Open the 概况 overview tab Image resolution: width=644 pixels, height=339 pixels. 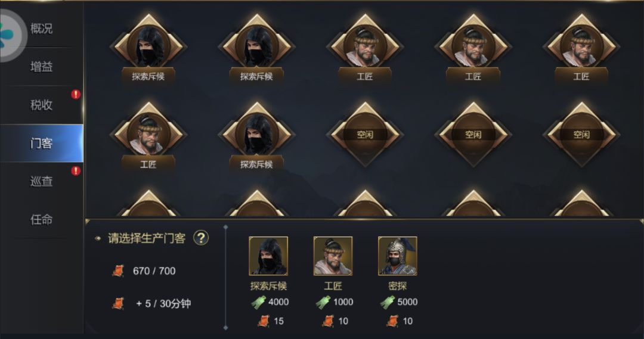42,29
